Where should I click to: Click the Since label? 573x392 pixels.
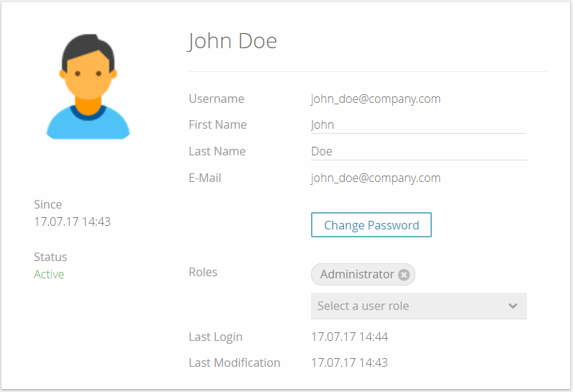pyautogui.click(x=48, y=204)
